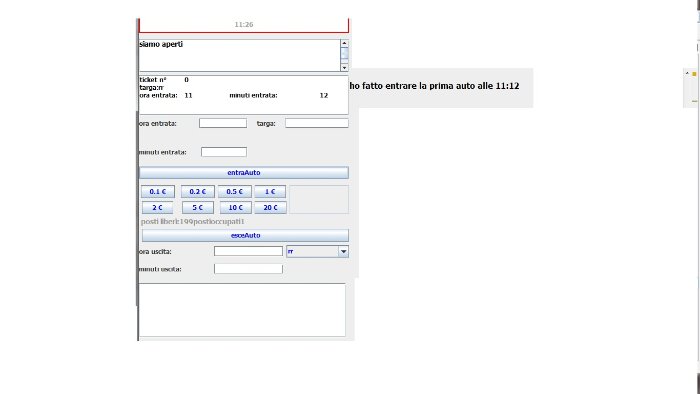Click the 'ho fatto entrare la prima auto' caption

coord(434,86)
